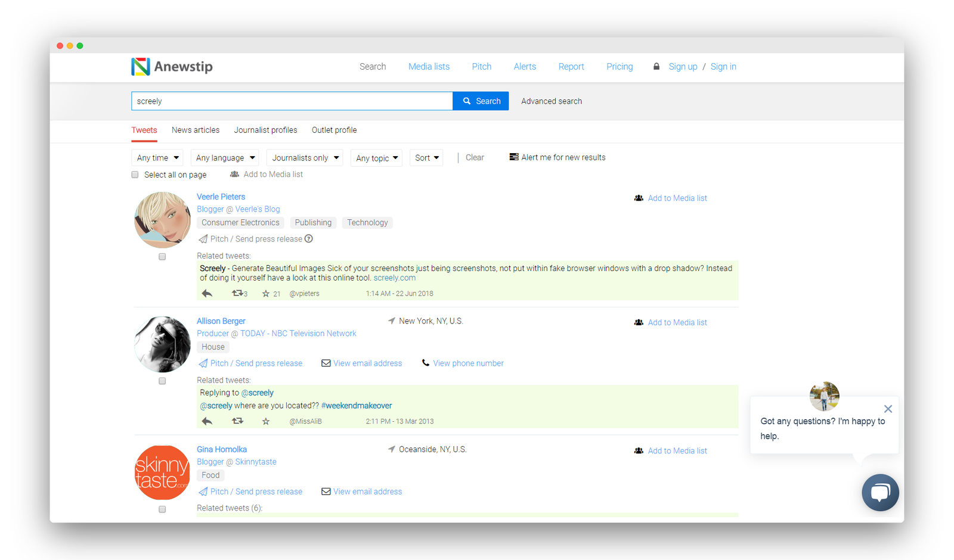Open the live chat bubble
The image size is (954, 560).
tap(880, 493)
